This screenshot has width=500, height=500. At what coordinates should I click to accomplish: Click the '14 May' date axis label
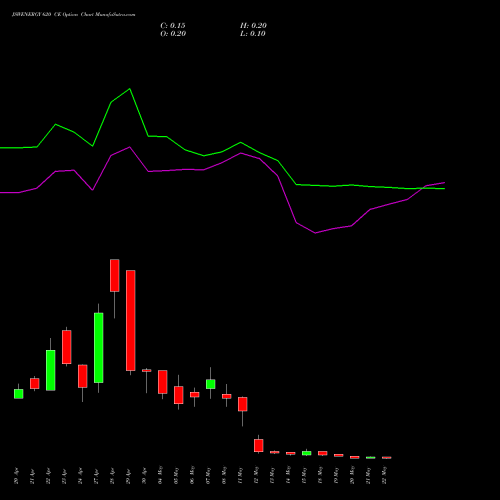tap(289, 476)
